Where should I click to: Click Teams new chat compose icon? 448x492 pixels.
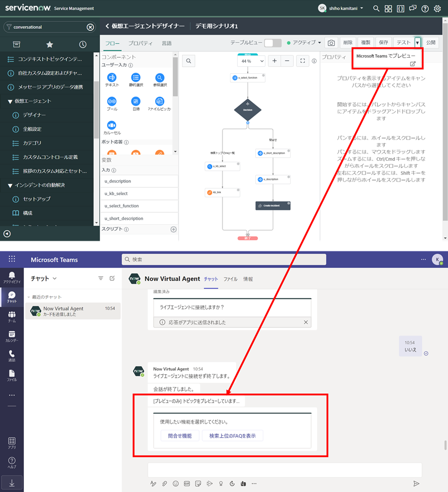[112, 278]
